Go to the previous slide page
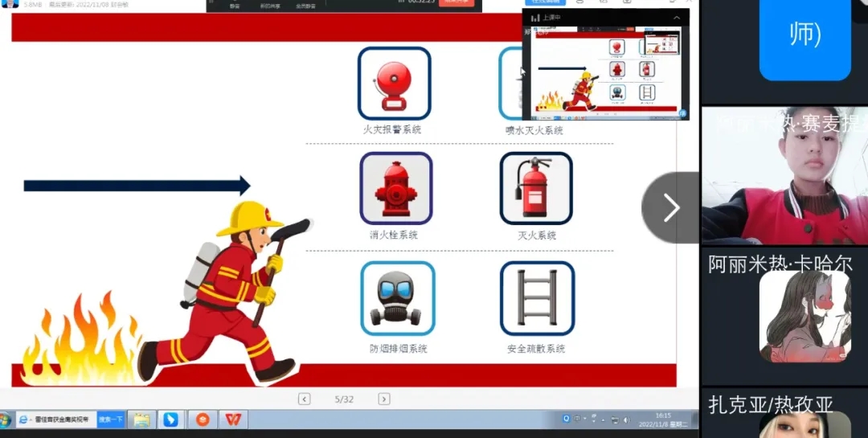 304,399
